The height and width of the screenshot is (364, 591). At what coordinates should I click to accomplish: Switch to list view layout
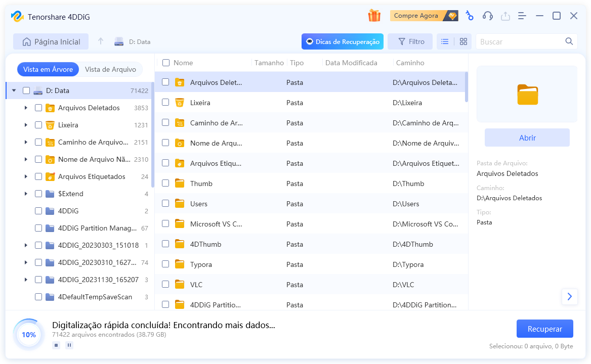click(x=445, y=41)
